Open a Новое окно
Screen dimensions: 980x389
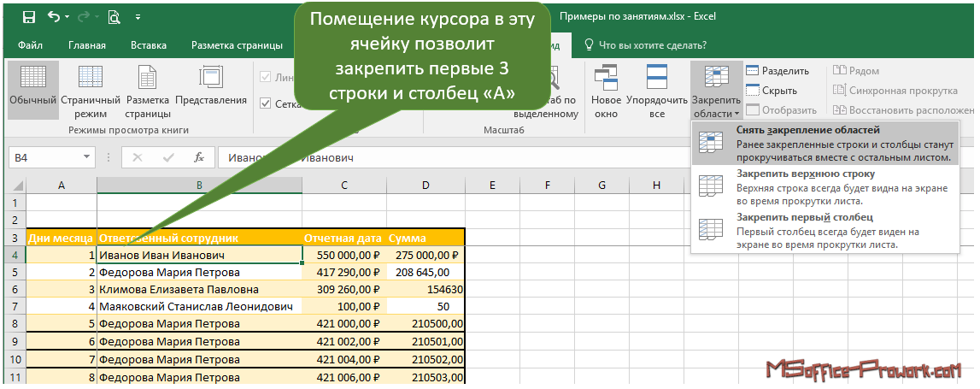pos(606,91)
